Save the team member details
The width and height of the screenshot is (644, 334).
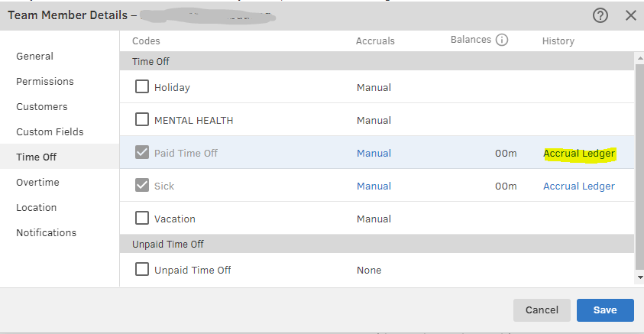605,310
